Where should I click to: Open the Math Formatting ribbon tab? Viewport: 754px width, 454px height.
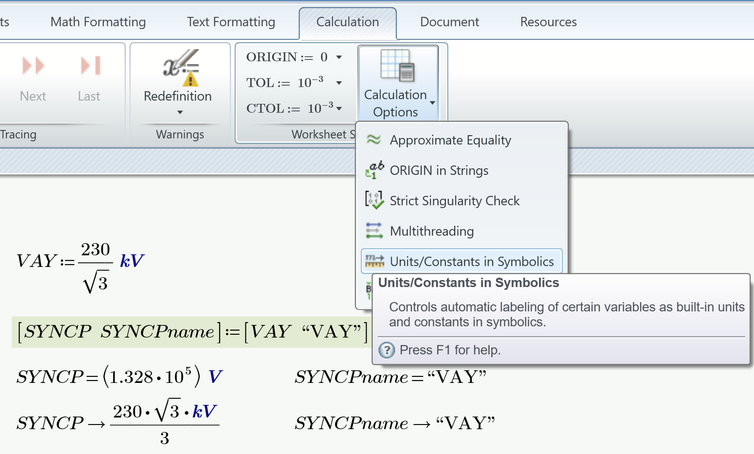click(x=98, y=22)
